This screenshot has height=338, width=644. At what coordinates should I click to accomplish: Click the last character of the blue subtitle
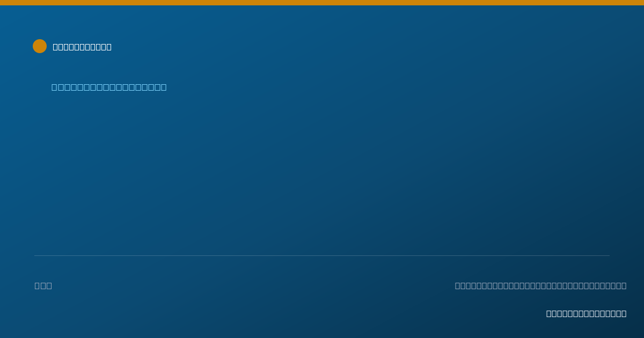pos(163,87)
